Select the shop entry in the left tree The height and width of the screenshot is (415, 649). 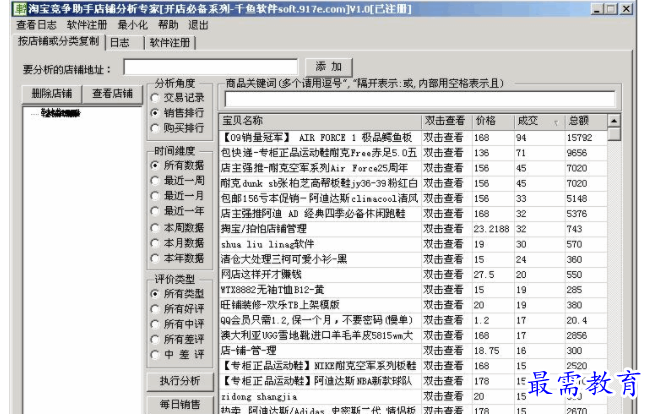coord(60,113)
